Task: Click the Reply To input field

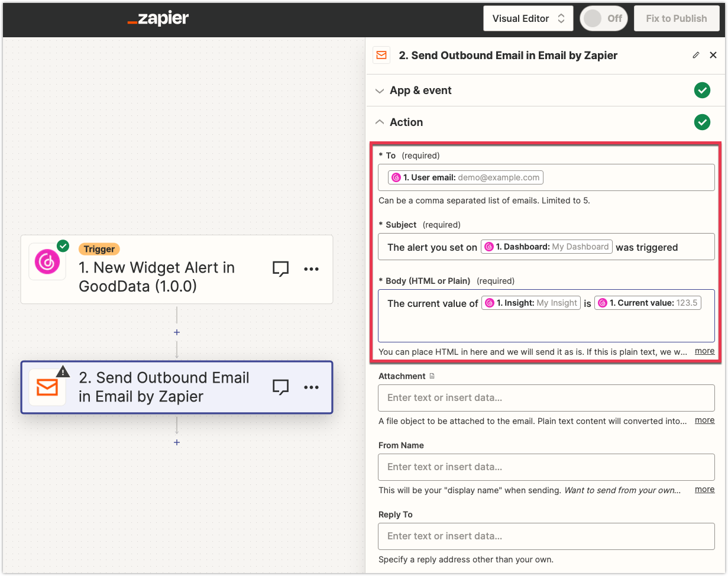Action: point(546,536)
